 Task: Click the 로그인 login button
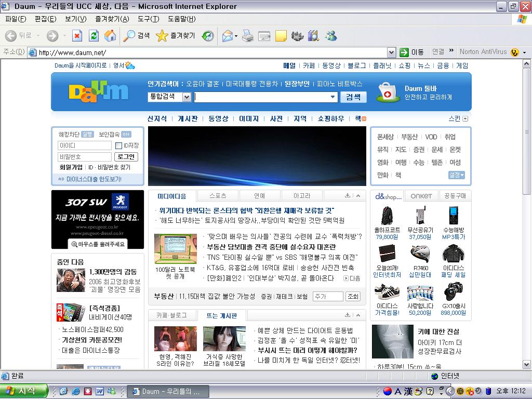point(126,157)
